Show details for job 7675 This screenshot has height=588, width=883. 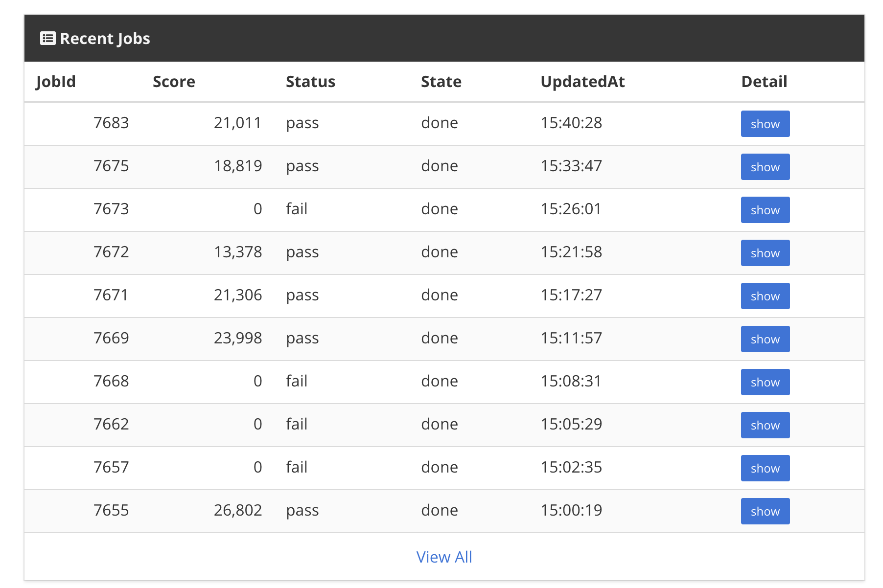pos(765,167)
